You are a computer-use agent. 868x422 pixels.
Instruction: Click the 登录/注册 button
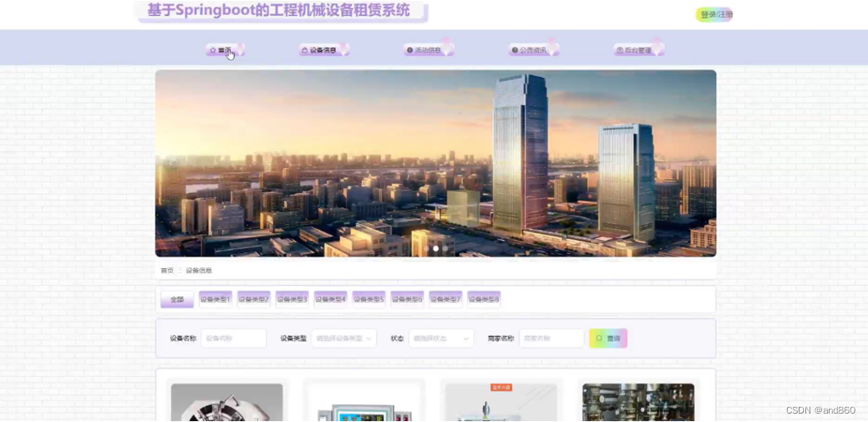(714, 15)
